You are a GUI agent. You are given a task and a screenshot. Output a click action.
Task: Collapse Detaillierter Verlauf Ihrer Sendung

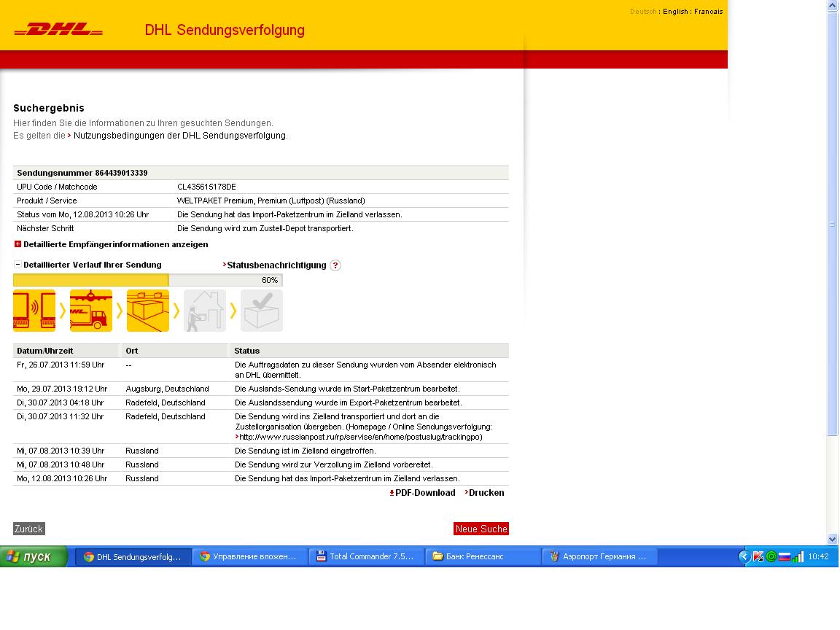coord(92,265)
